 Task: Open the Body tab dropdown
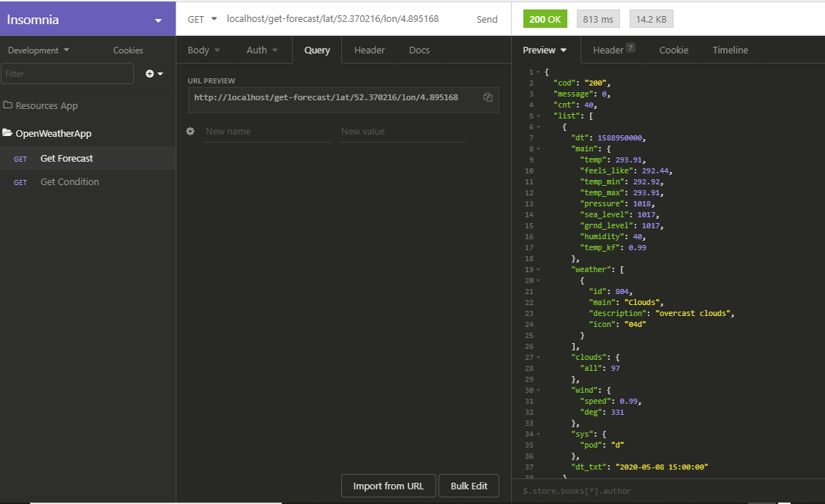(204, 50)
